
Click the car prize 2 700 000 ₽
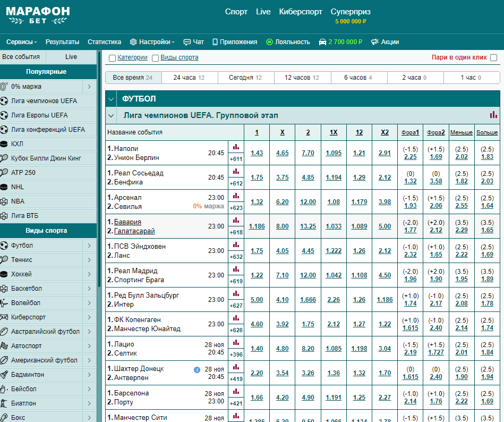(340, 42)
